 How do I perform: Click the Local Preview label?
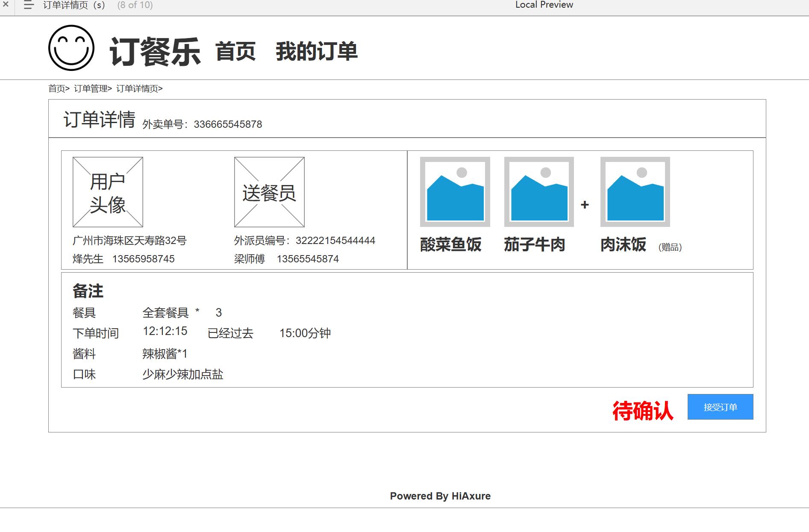click(x=544, y=5)
